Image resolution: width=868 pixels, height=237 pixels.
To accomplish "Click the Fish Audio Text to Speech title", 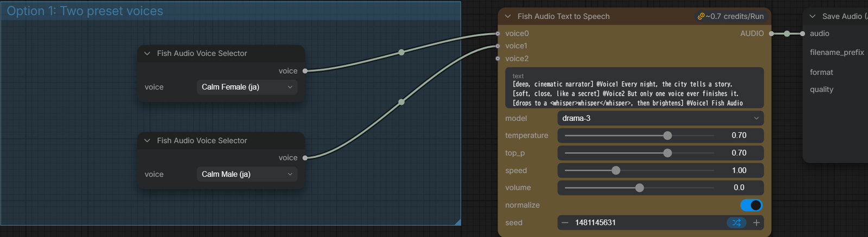I will pyautogui.click(x=563, y=16).
